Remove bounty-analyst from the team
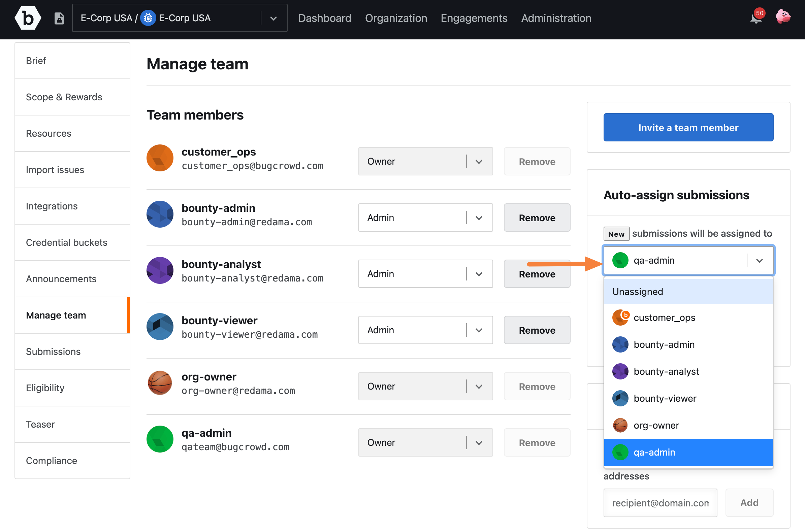The image size is (805, 532). pyautogui.click(x=537, y=274)
